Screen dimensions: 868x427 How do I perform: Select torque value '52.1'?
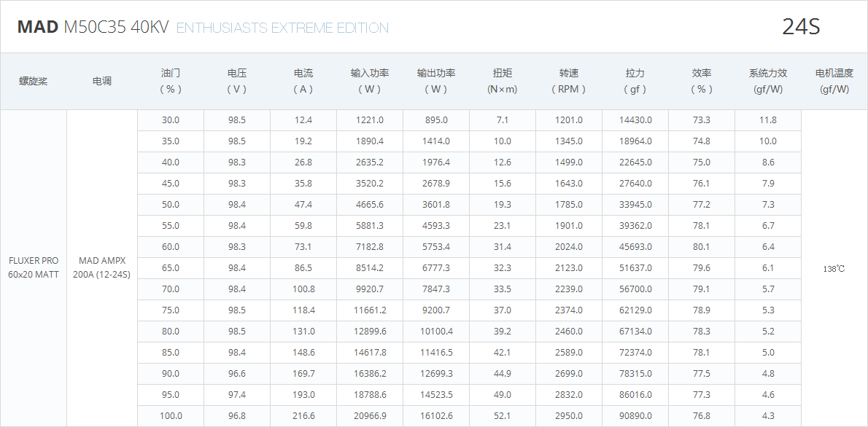(x=503, y=416)
